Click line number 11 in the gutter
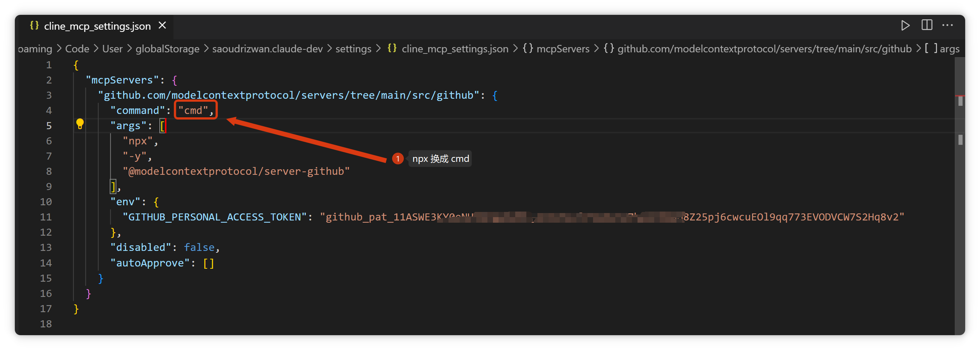The image size is (980, 350). (46, 217)
